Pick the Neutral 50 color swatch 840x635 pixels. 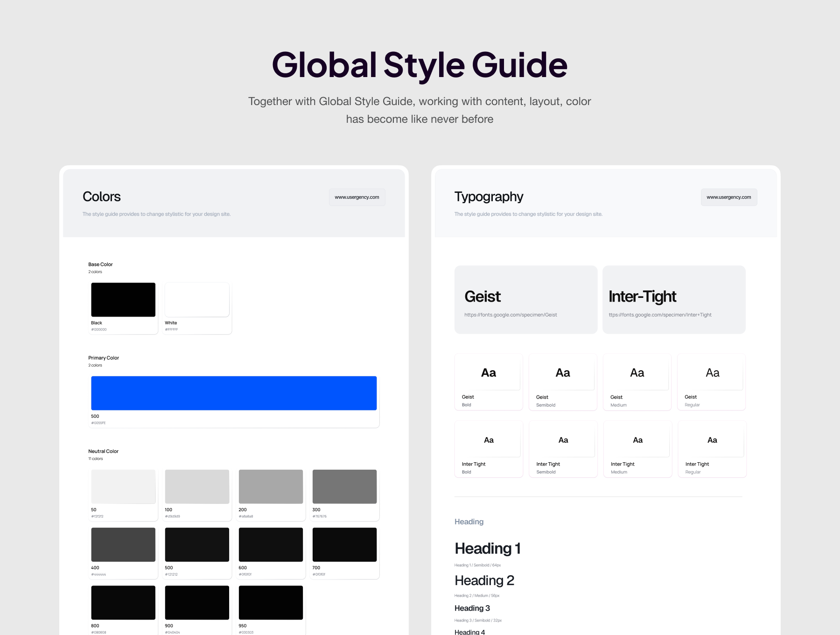123,487
